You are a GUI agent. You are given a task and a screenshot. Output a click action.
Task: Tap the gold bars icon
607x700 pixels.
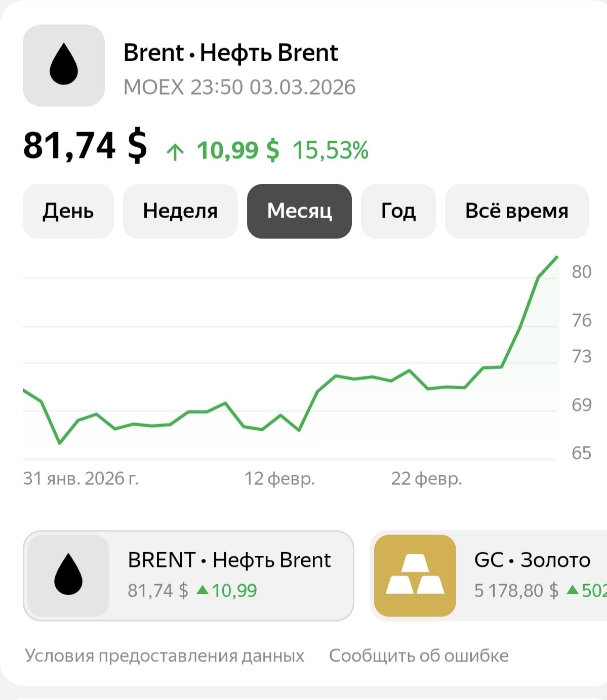tap(415, 575)
